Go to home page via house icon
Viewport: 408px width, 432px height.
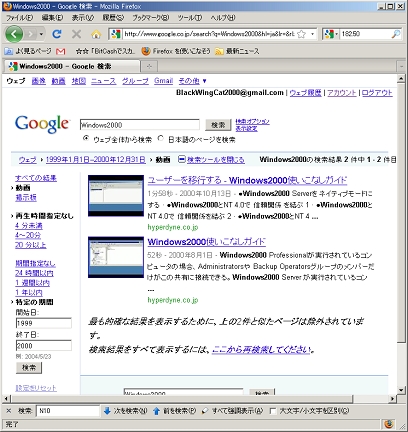[x=96, y=34]
